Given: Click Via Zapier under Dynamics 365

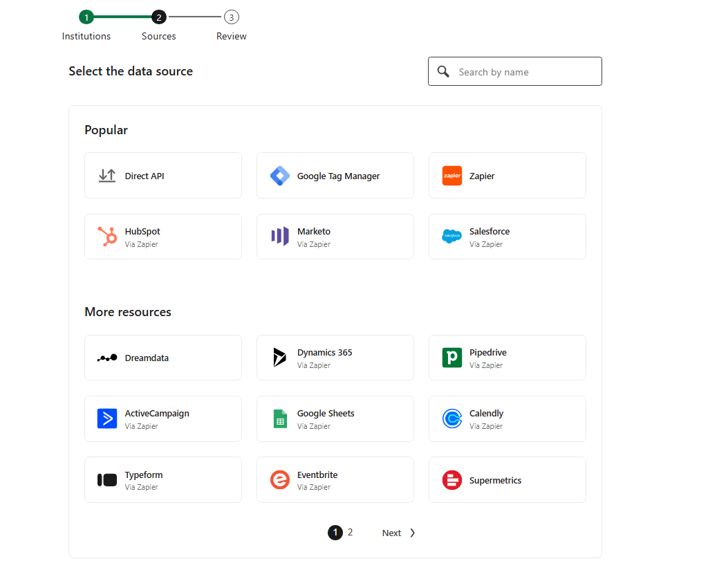Looking at the screenshot, I should pyautogui.click(x=314, y=365).
